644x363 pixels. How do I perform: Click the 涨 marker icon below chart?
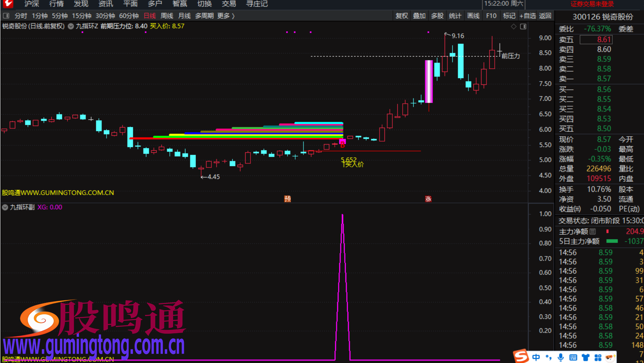point(428,199)
